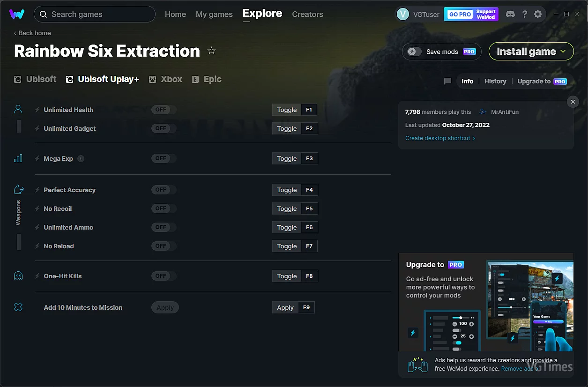
Task: Click Back home link
Action: point(32,33)
